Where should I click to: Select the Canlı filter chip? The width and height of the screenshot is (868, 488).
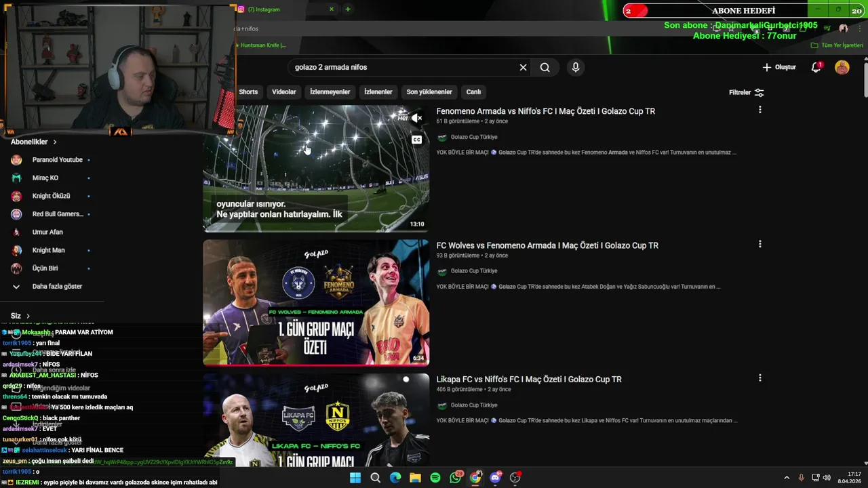[x=473, y=92]
